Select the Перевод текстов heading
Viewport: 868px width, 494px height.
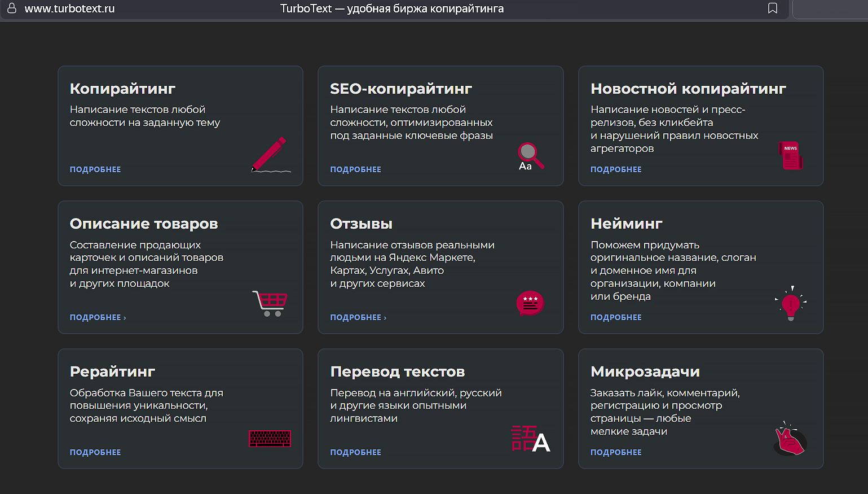397,372
